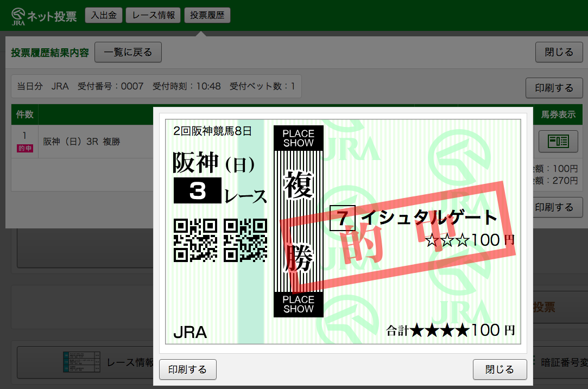Click the 投票履歴結果内容 heading
Image resolution: width=588 pixels, height=389 pixels.
[x=50, y=53]
